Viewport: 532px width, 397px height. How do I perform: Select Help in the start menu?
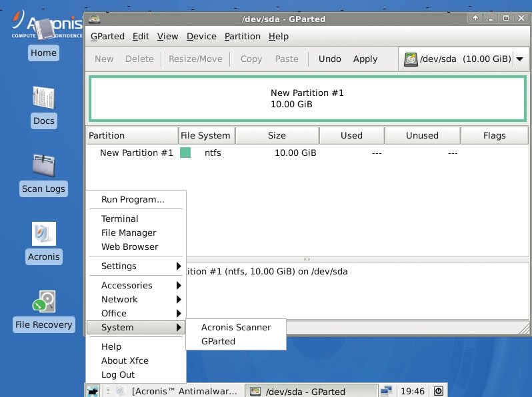click(136, 346)
